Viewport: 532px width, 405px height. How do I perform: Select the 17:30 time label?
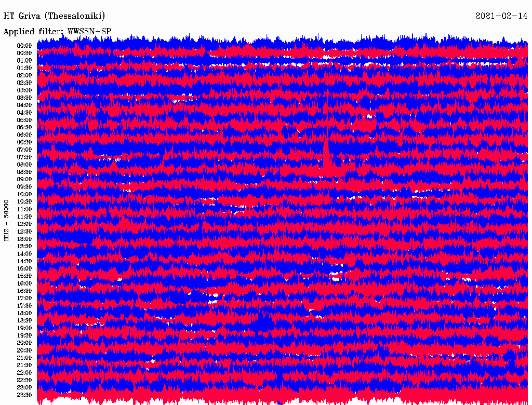coord(24,306)
